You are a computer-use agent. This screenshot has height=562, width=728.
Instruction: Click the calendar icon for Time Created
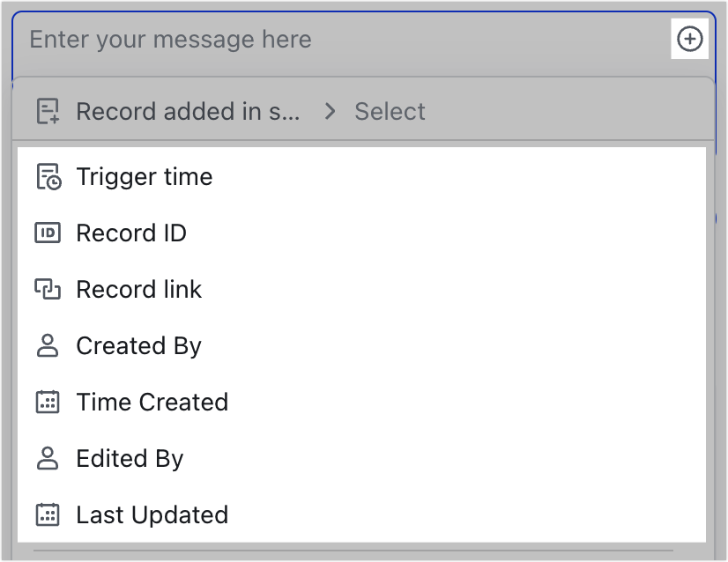47,402
